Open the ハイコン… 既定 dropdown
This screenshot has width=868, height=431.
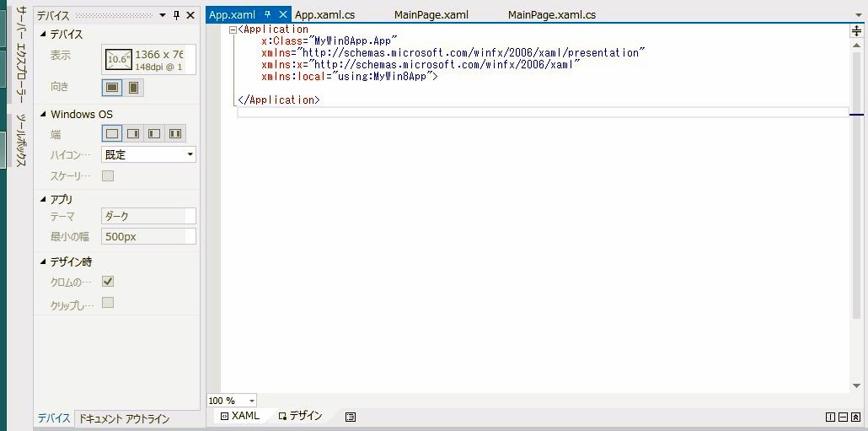148,154
